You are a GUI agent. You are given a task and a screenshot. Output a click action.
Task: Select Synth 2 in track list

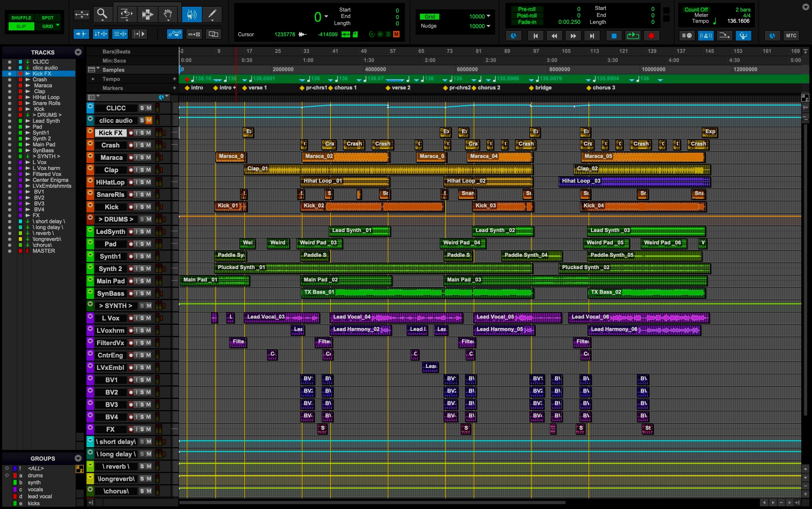42,139
